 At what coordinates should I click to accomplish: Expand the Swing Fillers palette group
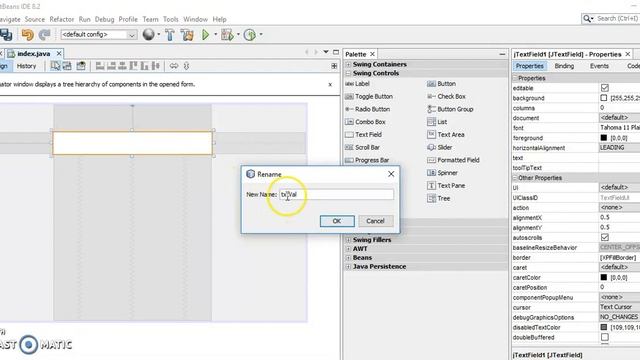(348, 240)
